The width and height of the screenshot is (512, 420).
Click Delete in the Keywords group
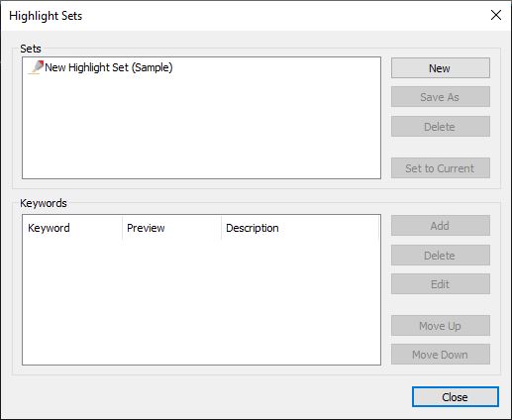(441, 255)
